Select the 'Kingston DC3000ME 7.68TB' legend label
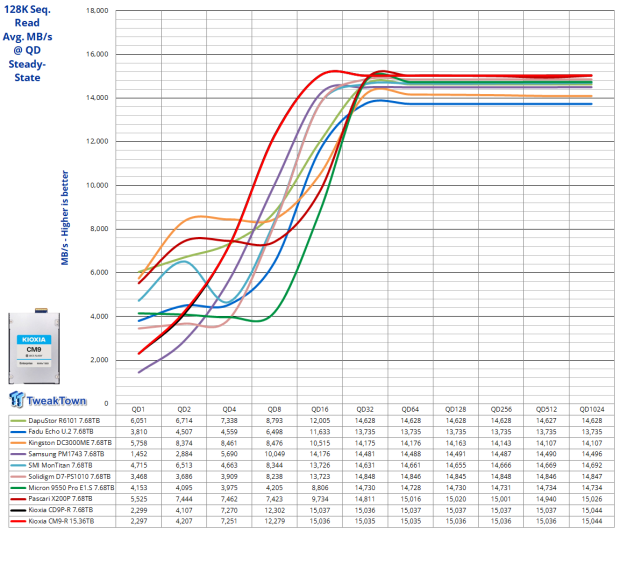620x568 pixels. (x=70, y=443)
